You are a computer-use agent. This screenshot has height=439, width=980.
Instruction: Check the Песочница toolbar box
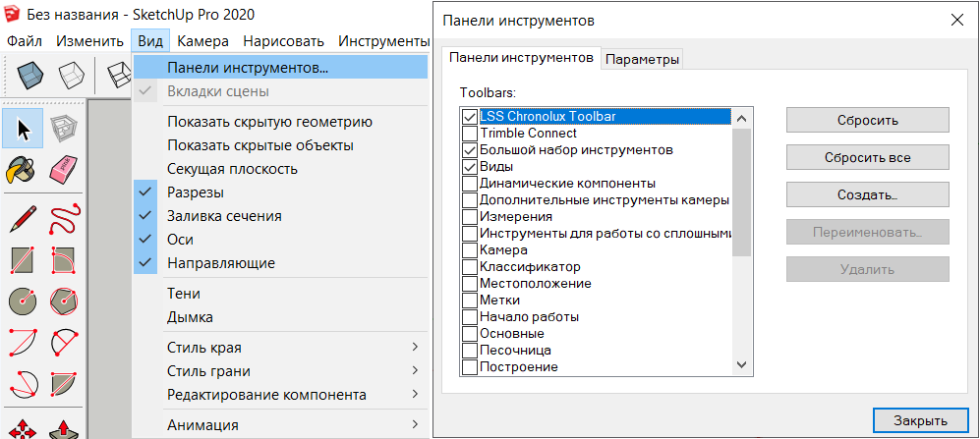click(x=469, y=351)
